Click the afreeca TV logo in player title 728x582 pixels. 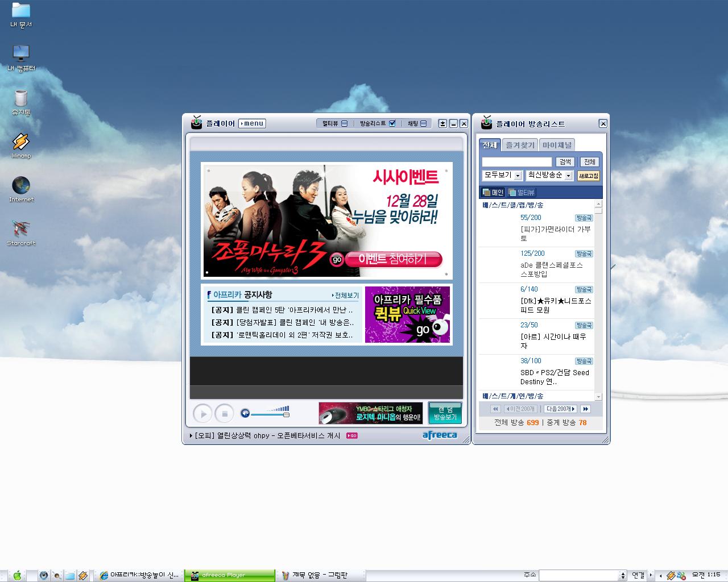tap(196, 123)
